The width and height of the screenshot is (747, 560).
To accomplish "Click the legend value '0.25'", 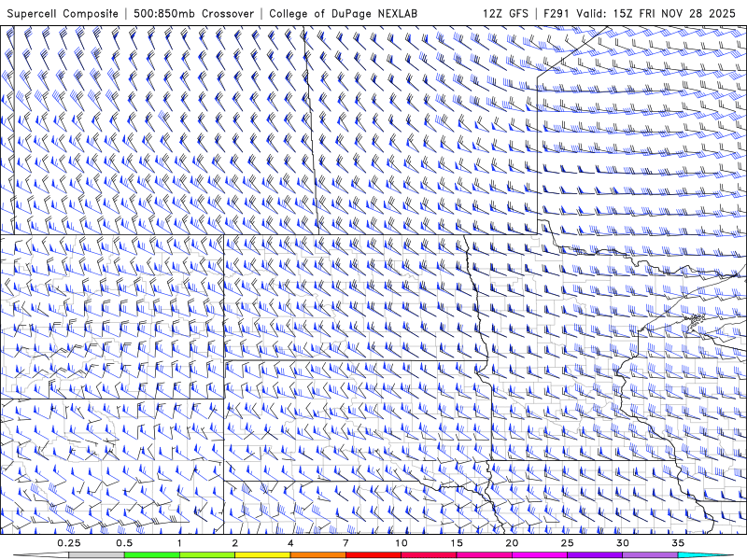I will (69, 543).
